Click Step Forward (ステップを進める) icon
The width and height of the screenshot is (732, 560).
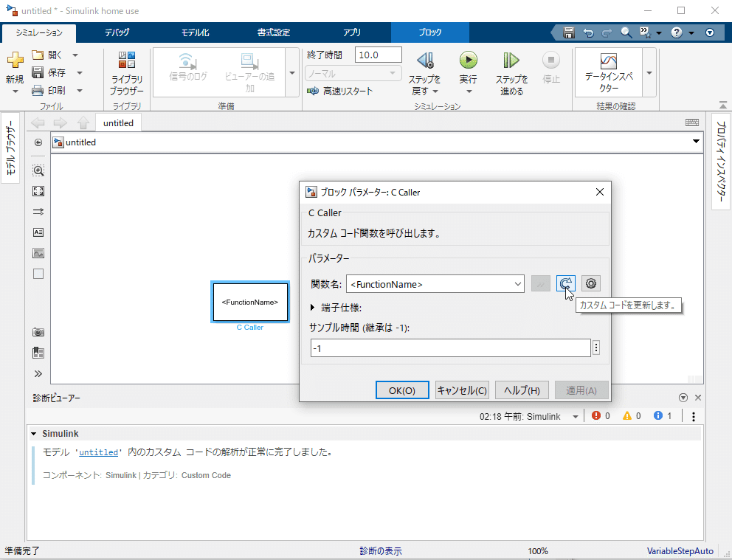511,61
